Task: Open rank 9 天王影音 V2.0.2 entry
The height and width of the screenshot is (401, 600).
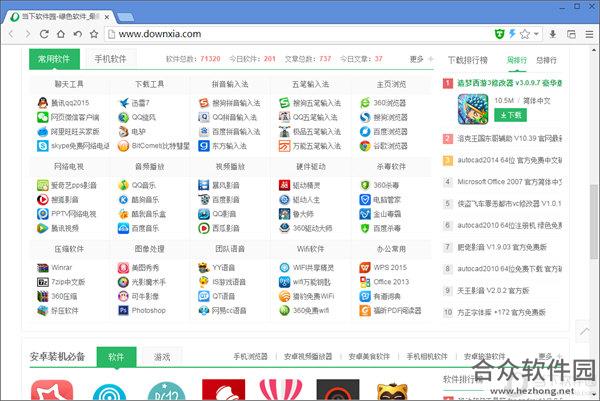Action: pyautogui.click(x=493, y=291)
